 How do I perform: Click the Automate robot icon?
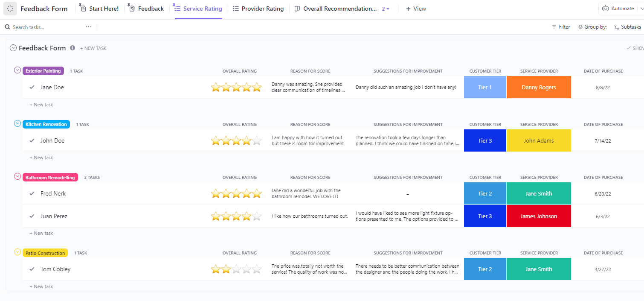(x=606, y=9)
